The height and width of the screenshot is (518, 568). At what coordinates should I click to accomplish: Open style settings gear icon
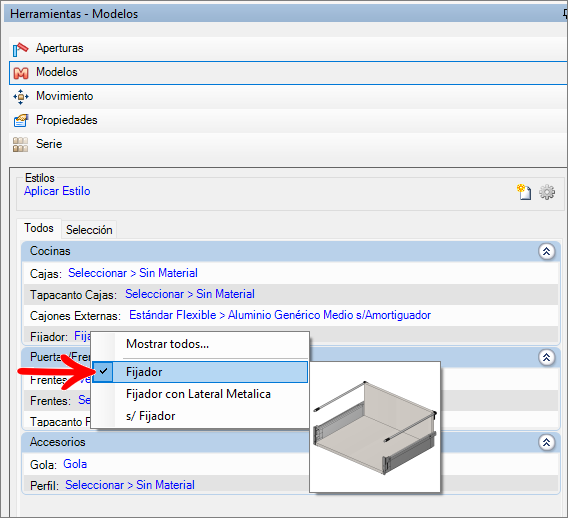pyautogui.click(x=547, y=192)
